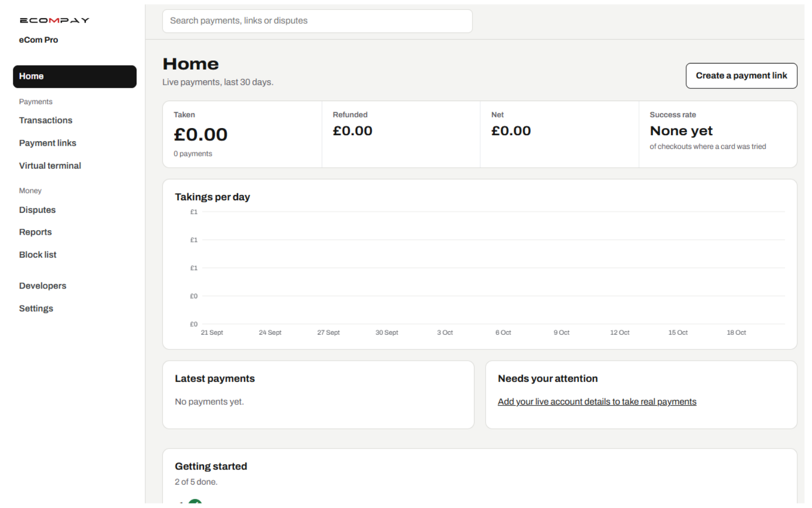This screenshot has width=812, height=508.
Task: Click the '2 of 5 done.' progress text
Action: click(196, 482)
